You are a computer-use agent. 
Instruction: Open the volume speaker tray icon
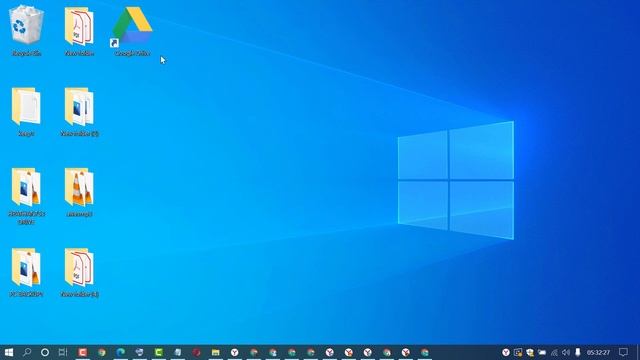(x=566, y=352)
